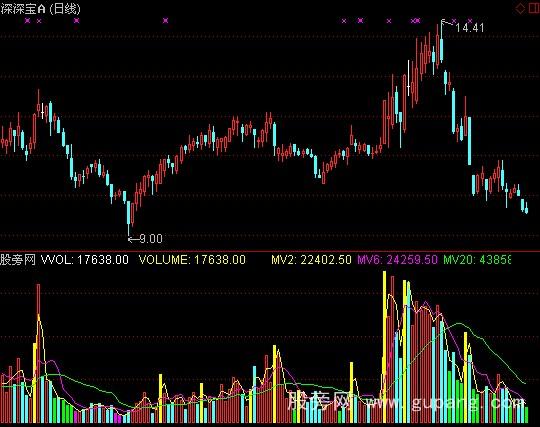Click the yellow MV2: 22402.50 label
540x427 pixels.
[311, 259]
